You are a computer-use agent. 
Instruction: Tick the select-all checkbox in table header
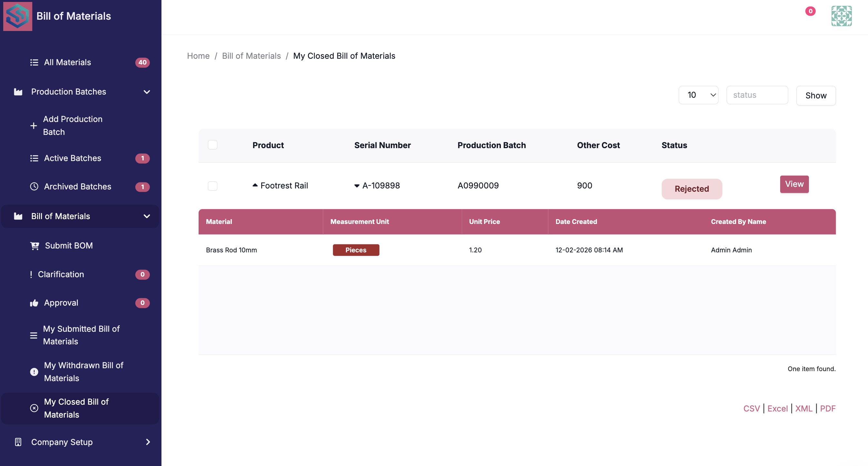212,145
